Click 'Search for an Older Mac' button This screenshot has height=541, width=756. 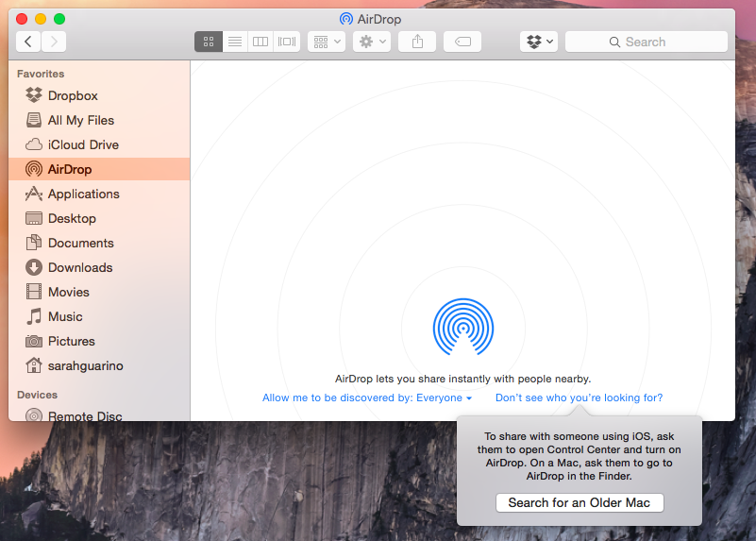coord(580,502)
